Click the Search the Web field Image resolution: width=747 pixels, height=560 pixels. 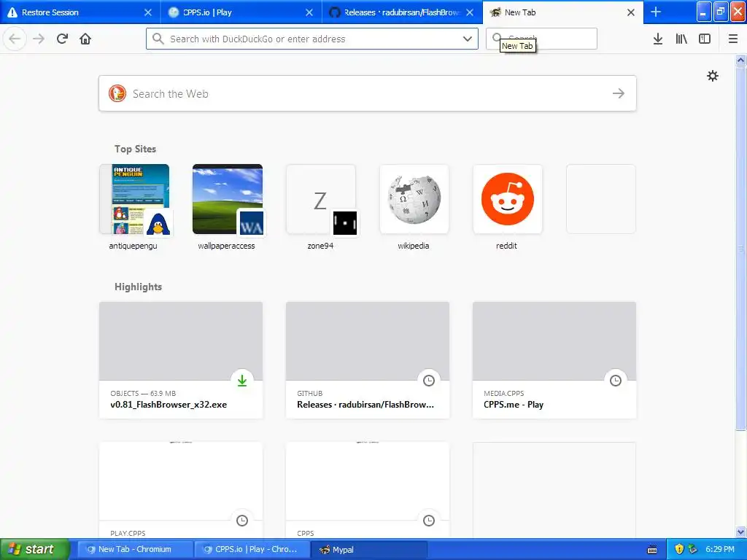tap(368, 93)
